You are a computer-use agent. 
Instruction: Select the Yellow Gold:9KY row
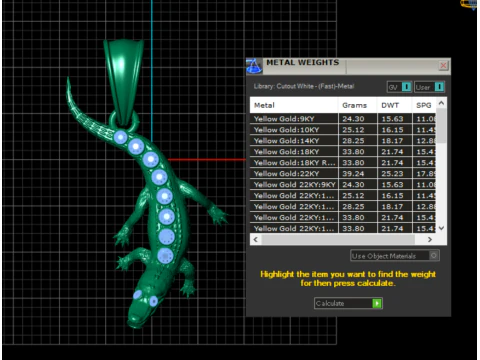point(343,119)
